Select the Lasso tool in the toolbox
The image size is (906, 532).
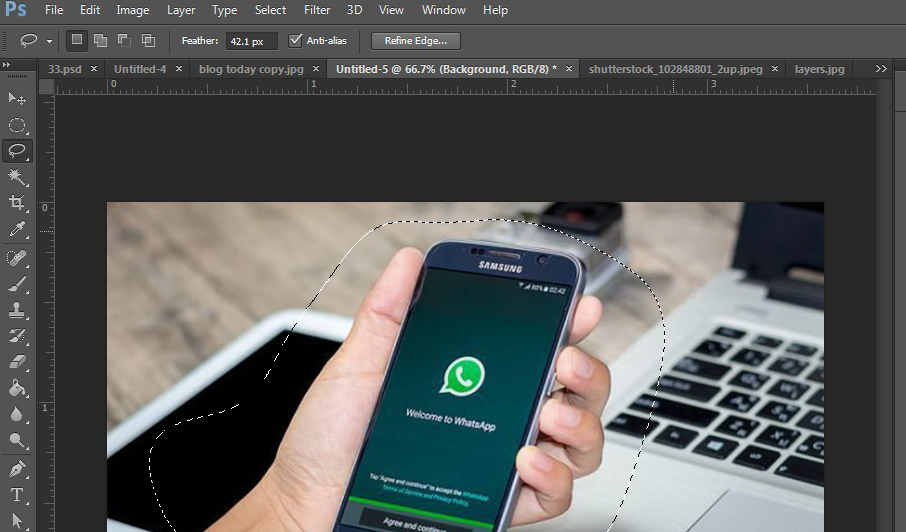[17, 151]
